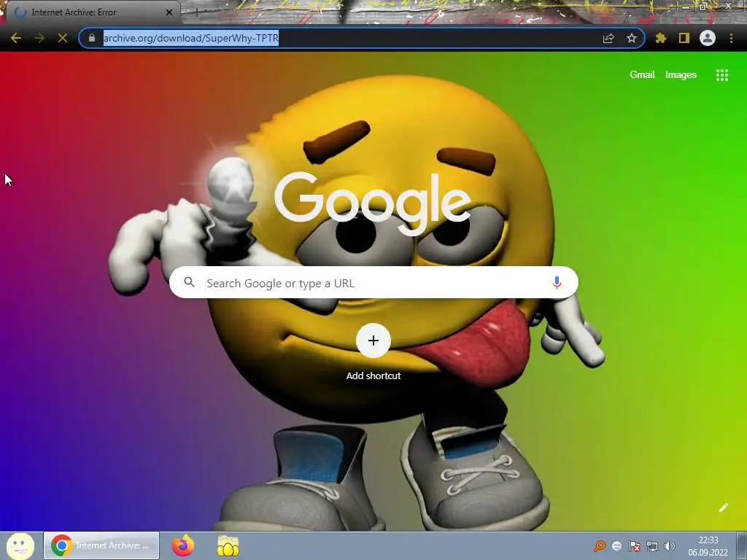Click the Google logo
747x560 pixels.
click(x=373, y=204)
